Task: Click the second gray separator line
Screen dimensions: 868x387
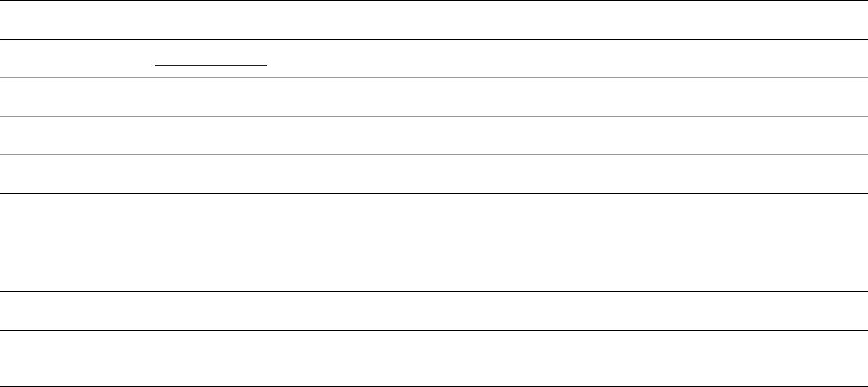Action: click(434, 116)
